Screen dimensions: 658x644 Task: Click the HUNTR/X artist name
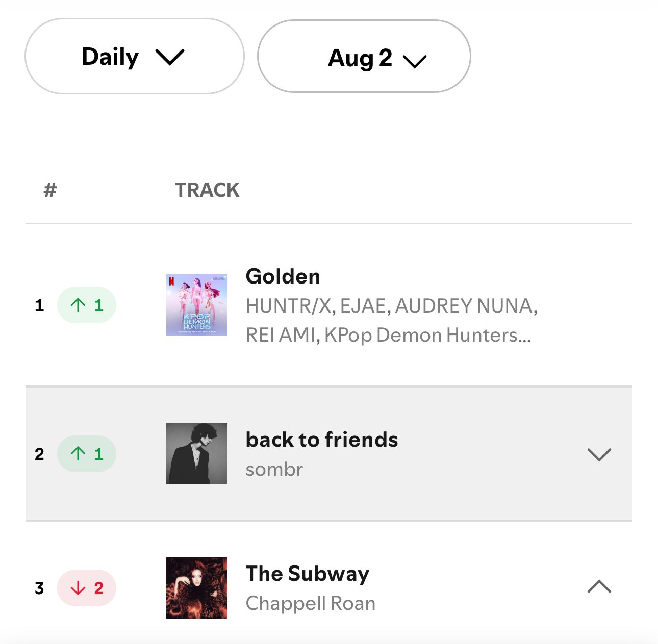[x=289, y=306]
